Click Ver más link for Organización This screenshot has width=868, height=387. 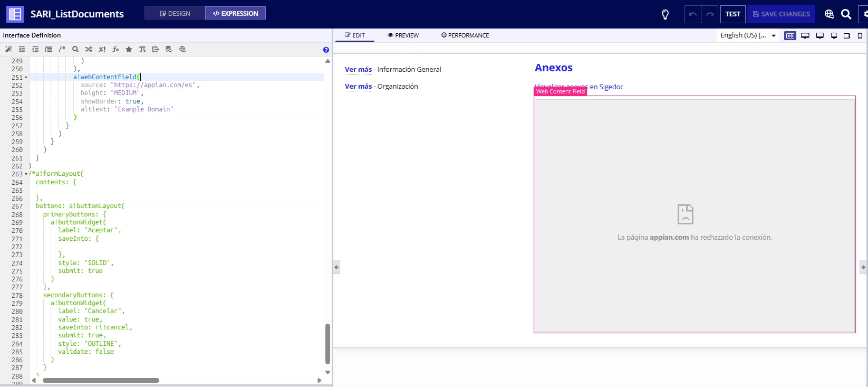click(358, 86)
